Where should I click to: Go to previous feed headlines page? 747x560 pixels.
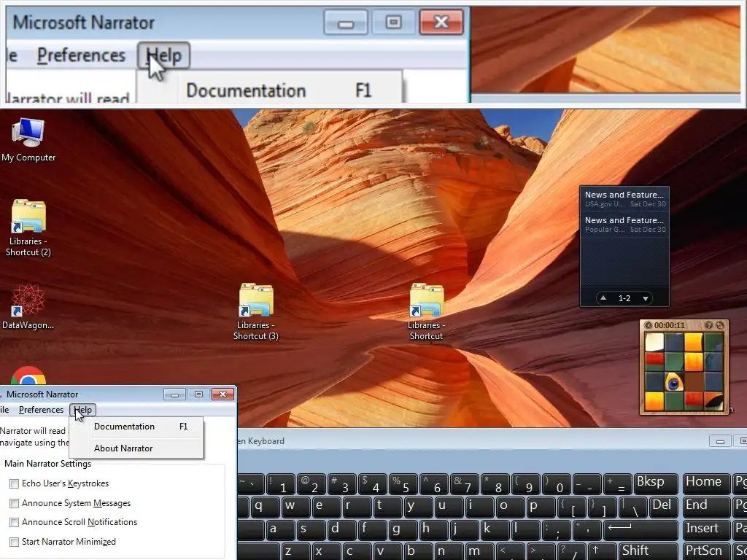tap(603, 298)
